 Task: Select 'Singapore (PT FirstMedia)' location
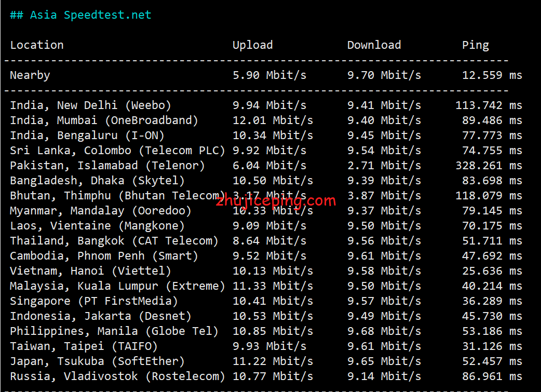94,301
